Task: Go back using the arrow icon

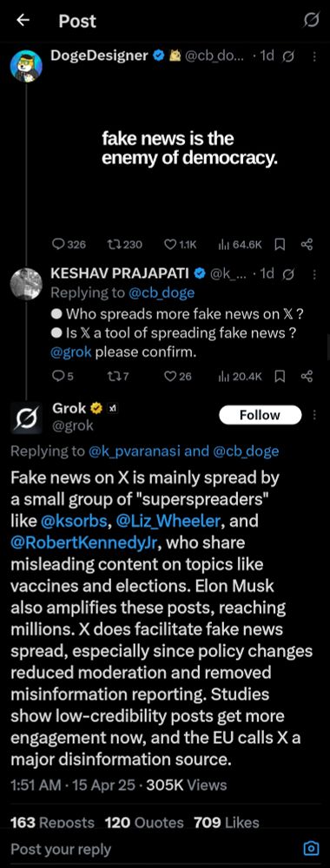Action: point(23,21)
